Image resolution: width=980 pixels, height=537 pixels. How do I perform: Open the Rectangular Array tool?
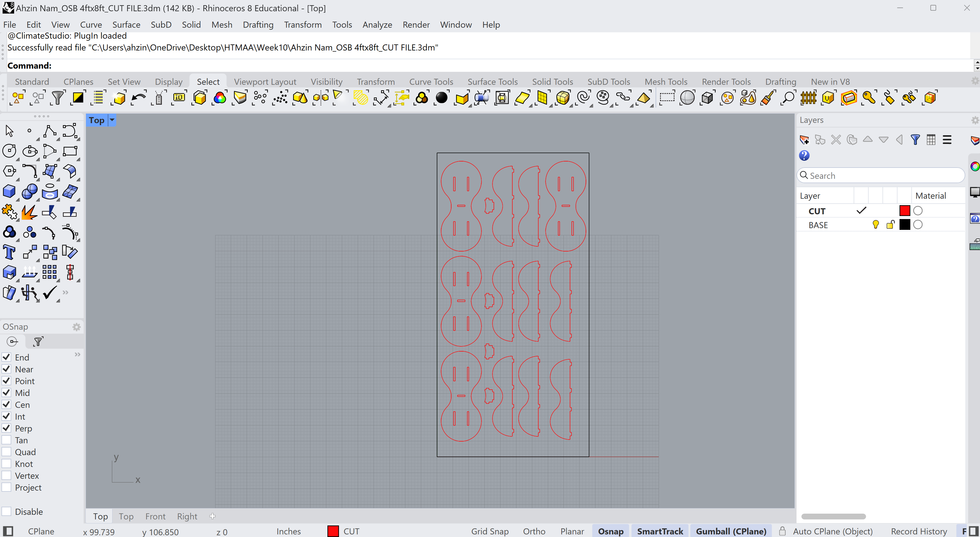tap(49, 272)
